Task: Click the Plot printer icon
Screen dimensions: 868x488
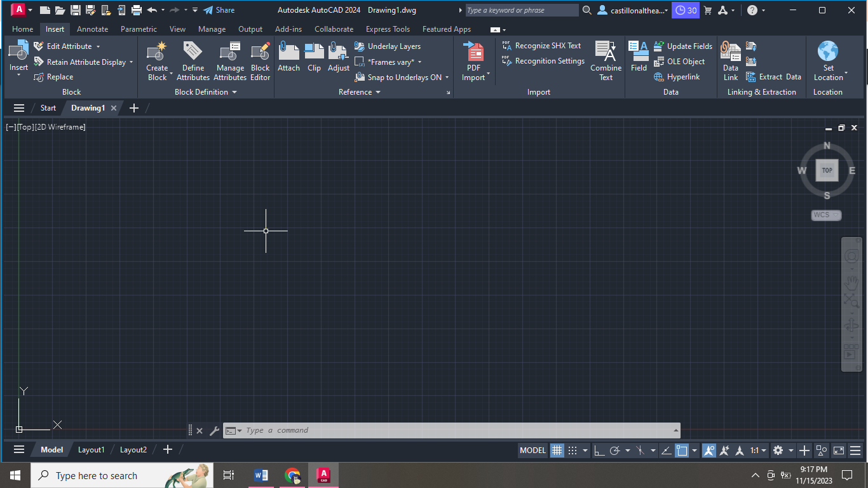Action: [x=136, y=10]
